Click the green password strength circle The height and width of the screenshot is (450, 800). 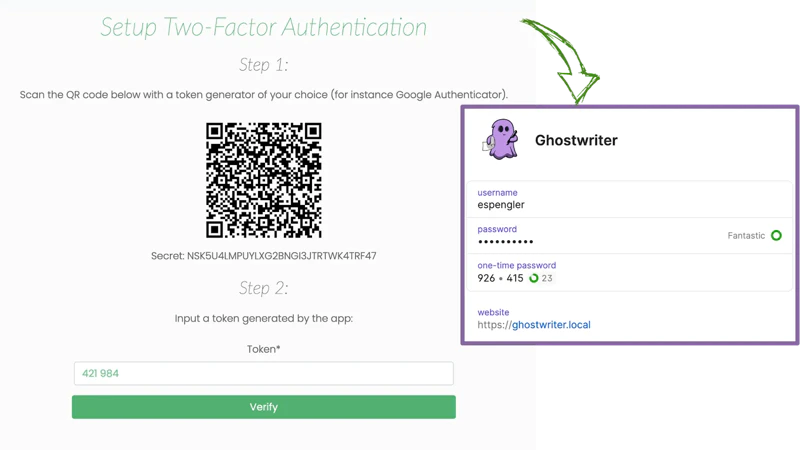[776, 235]
